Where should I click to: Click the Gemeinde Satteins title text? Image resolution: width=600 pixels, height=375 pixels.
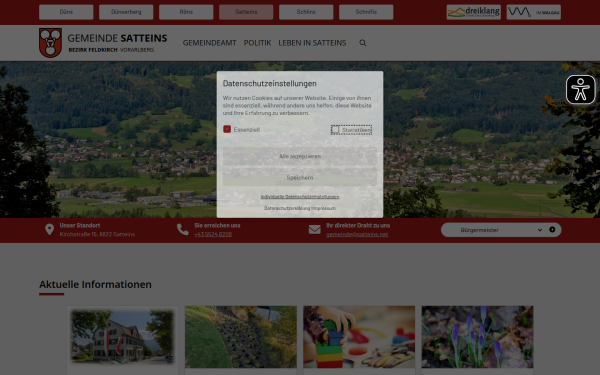point(117,38)
